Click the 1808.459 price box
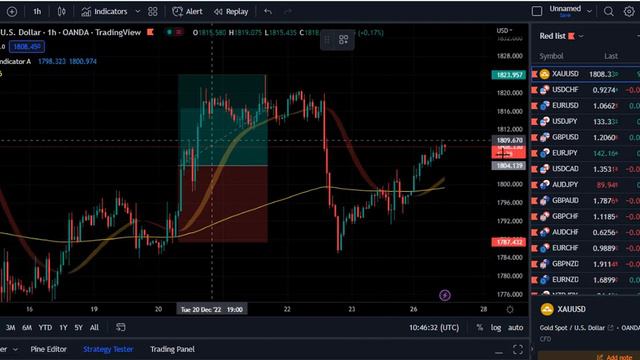The width and height of the screenshot is (640, 360). pyautogui.click(x=27, y=47)
